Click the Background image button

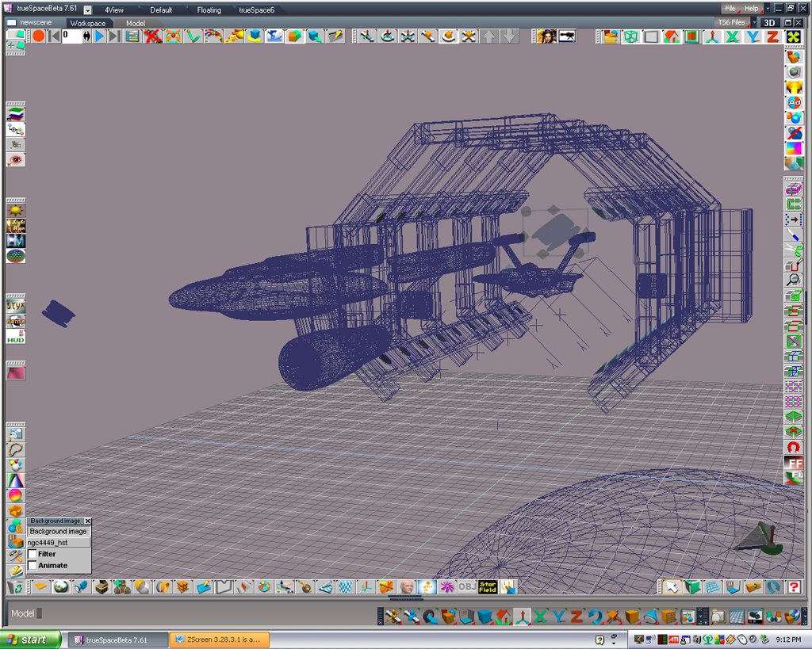tap(58, 531)
